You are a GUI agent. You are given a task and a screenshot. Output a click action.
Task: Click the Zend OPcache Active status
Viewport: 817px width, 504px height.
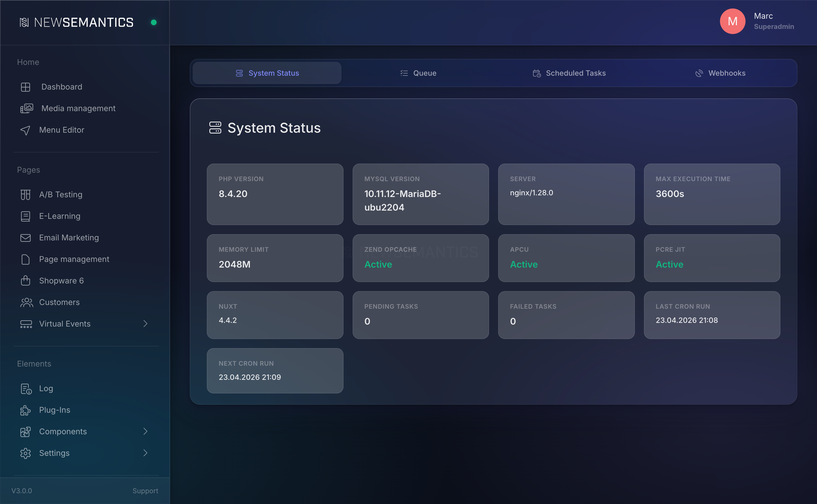click(378, 265)
